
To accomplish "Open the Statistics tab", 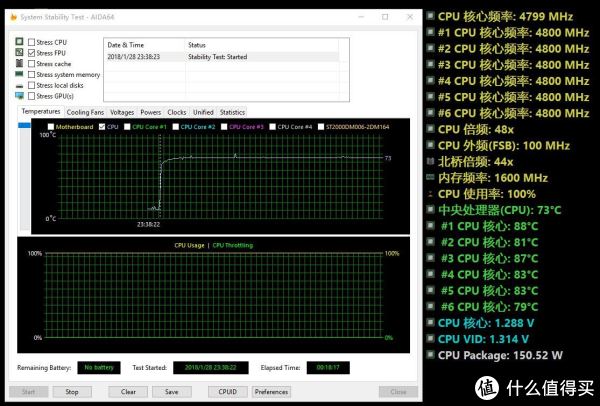I will point(232,112).
